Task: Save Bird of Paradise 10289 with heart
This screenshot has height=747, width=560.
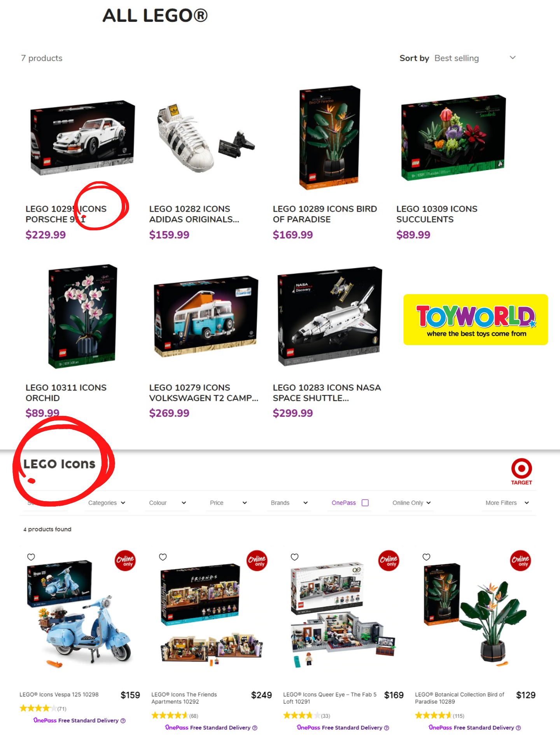Action: pyautogui.click(x=427, y=557)
